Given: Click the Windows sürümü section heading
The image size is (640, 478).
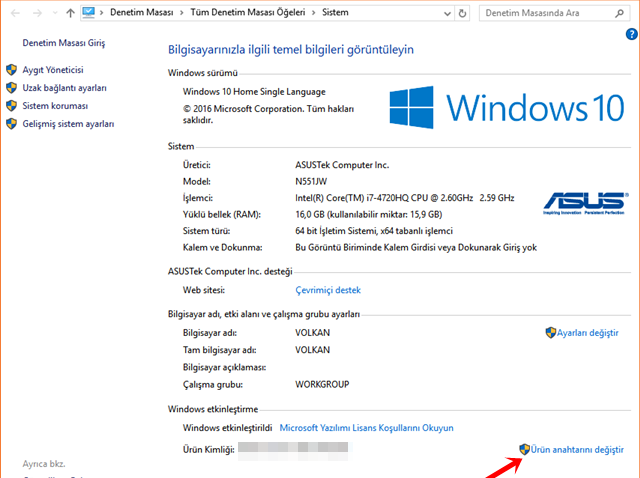Looking at the screenshot, I should click(202, 73).
